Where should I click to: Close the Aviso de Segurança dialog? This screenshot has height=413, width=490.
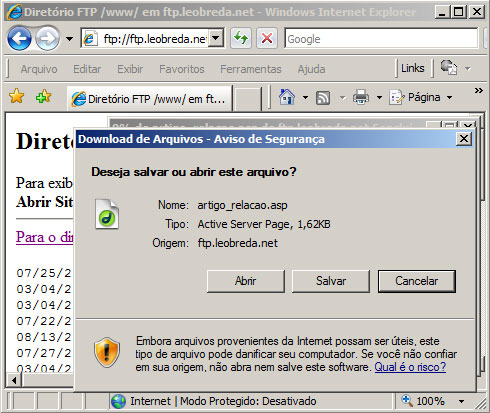tap(464, 139)
